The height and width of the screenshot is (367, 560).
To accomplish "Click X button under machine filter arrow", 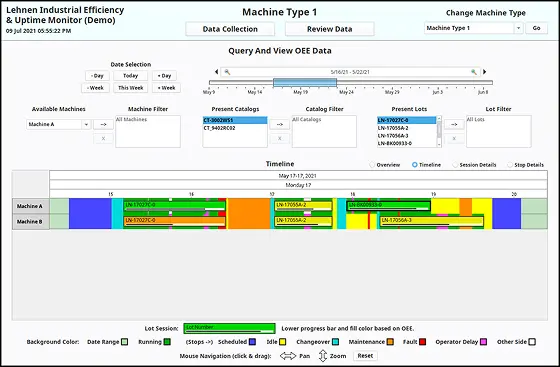I will 103,138.
